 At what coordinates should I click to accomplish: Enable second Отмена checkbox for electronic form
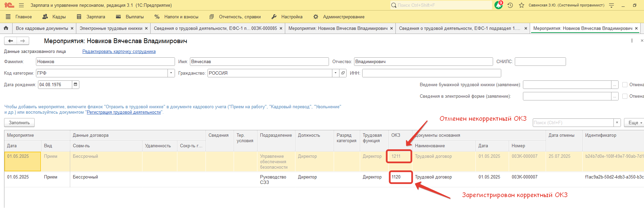click(625, 96)
